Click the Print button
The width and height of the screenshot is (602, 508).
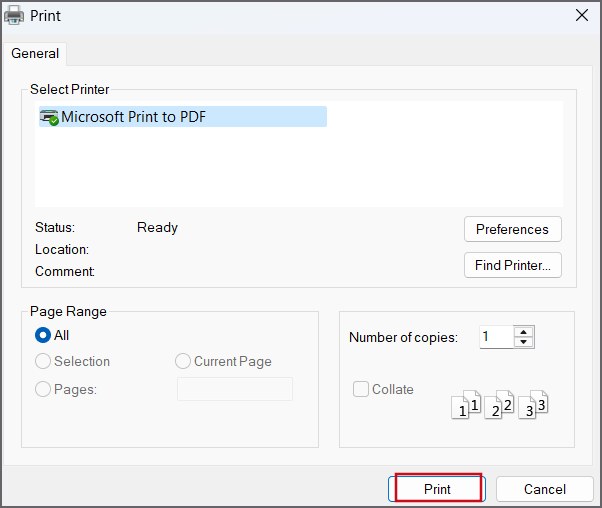point(437,489)
